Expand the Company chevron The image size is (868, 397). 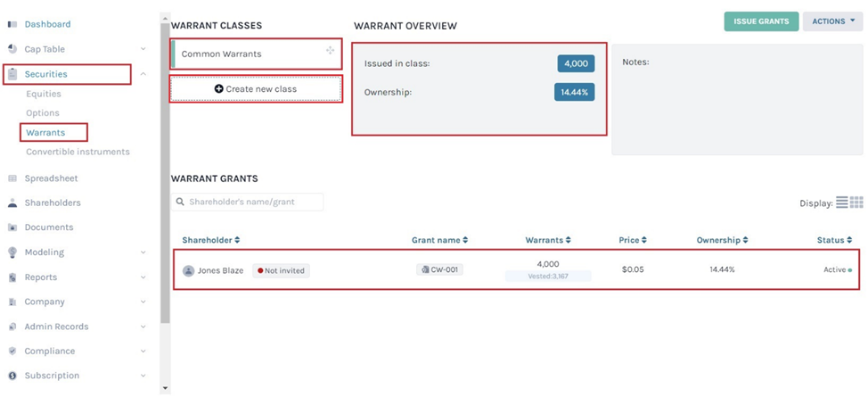(143, 302)
